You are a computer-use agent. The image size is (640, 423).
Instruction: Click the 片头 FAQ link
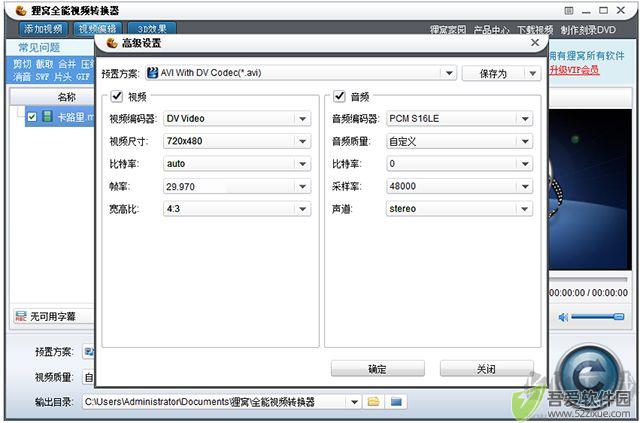[x=63, y=77]
